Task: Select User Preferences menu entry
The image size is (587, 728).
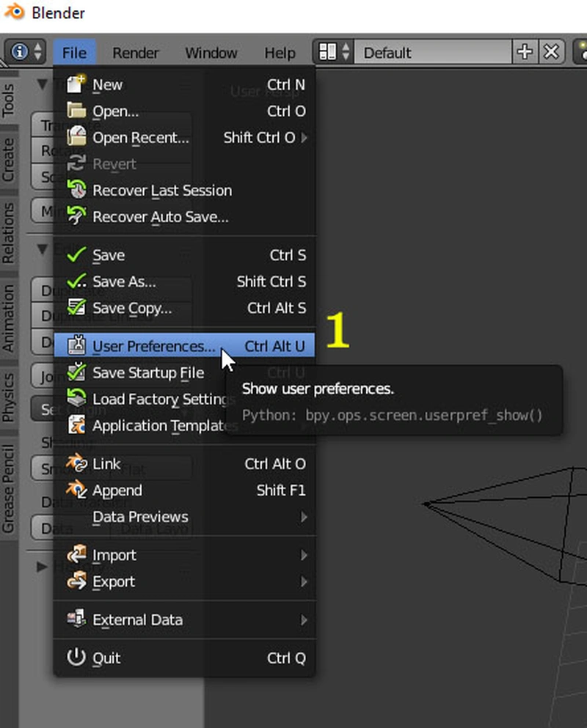Action: click(x=154, y=346)
